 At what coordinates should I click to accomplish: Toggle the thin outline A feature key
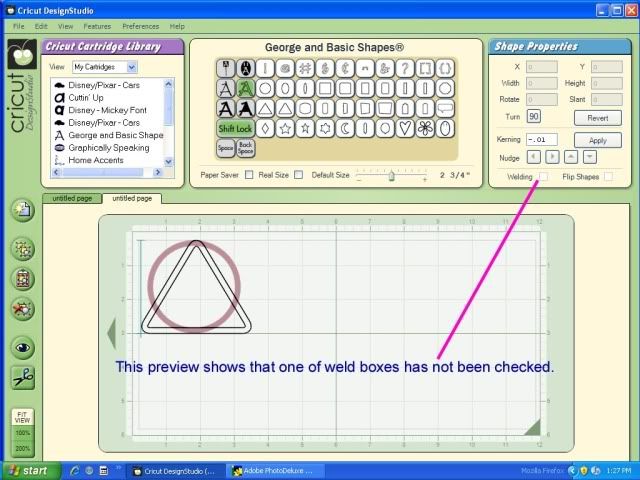click(x=225, y=89)
